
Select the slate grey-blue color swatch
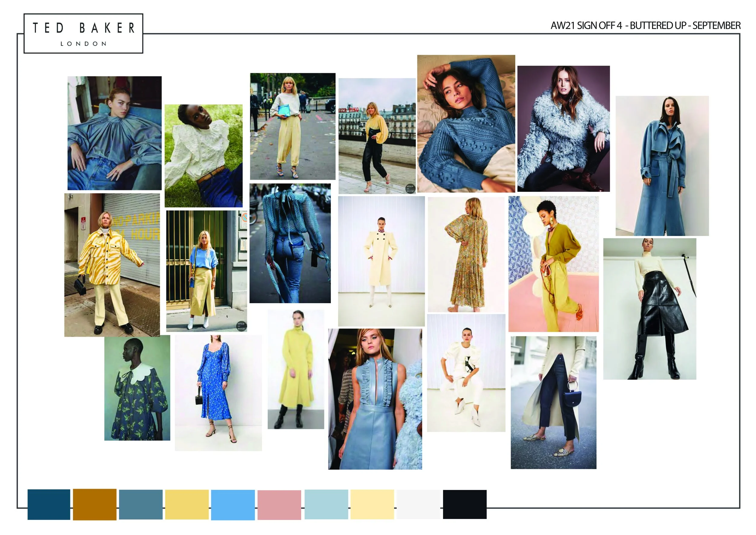(x=141, y=504)
